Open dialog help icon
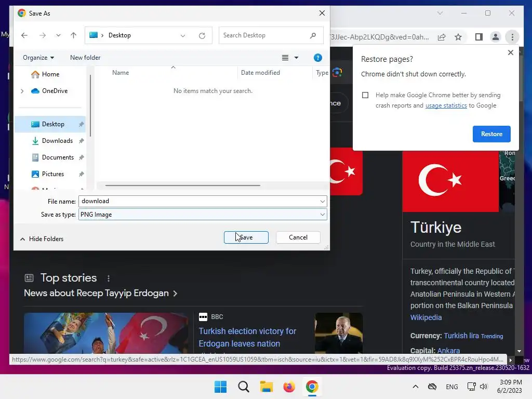Screen dimensions: 532x399 tap(317, 58)
